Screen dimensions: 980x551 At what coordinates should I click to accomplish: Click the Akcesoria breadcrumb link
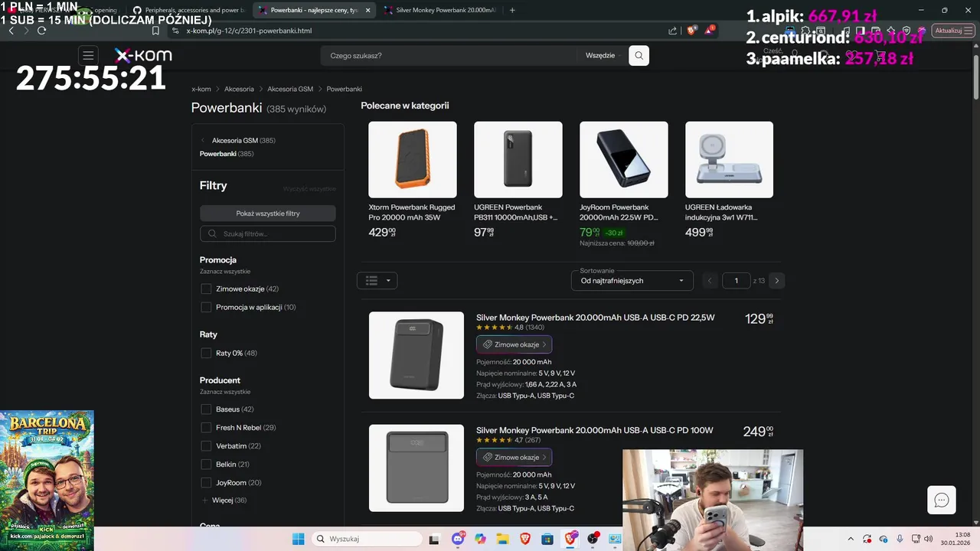[x=240, y=89]
